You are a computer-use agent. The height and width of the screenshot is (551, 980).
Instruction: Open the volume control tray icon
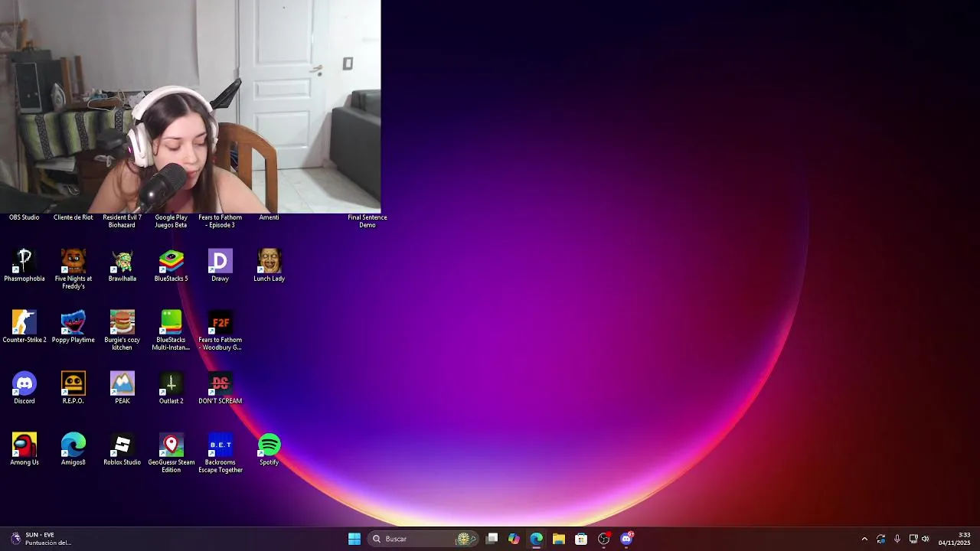click(x=926, y=539)
